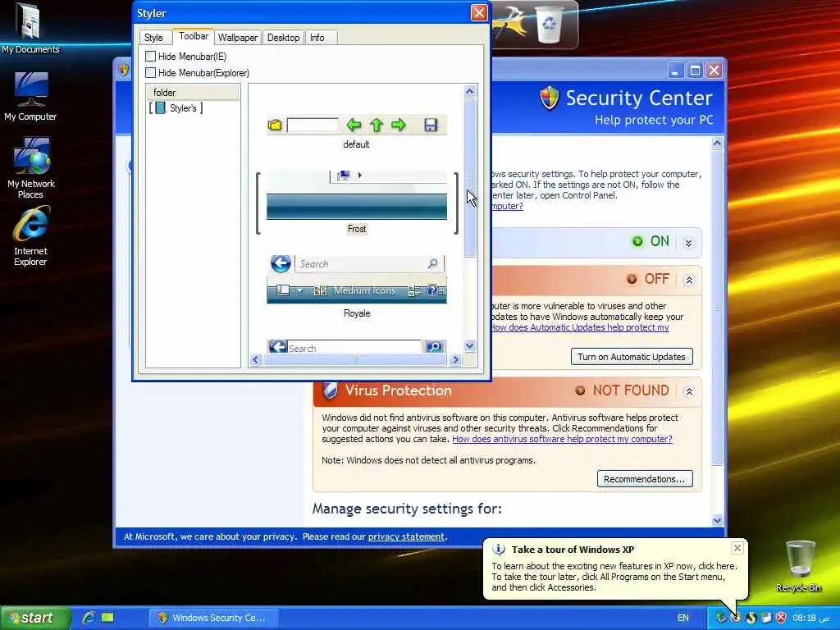Click the Take a tour of Windows XP balloon

tap(614, 568)
